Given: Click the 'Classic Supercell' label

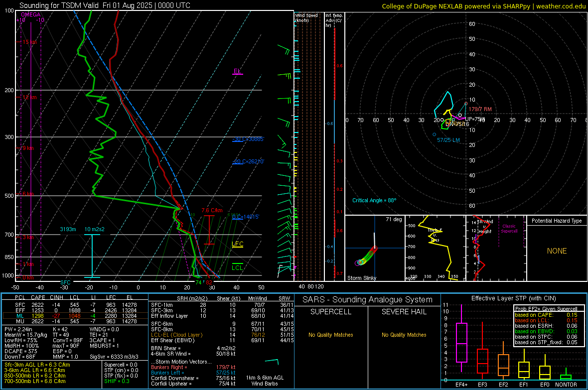Looking at the screenshot, I should pos(509,229).
